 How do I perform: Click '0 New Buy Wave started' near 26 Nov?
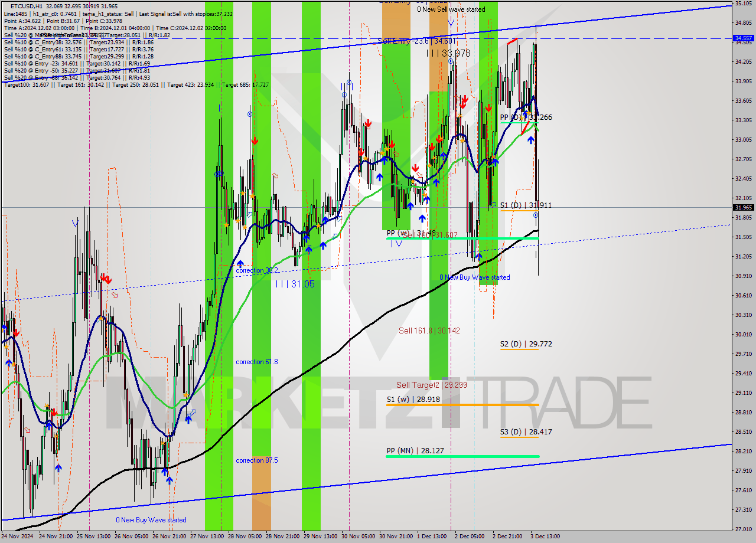pos(151,520)
